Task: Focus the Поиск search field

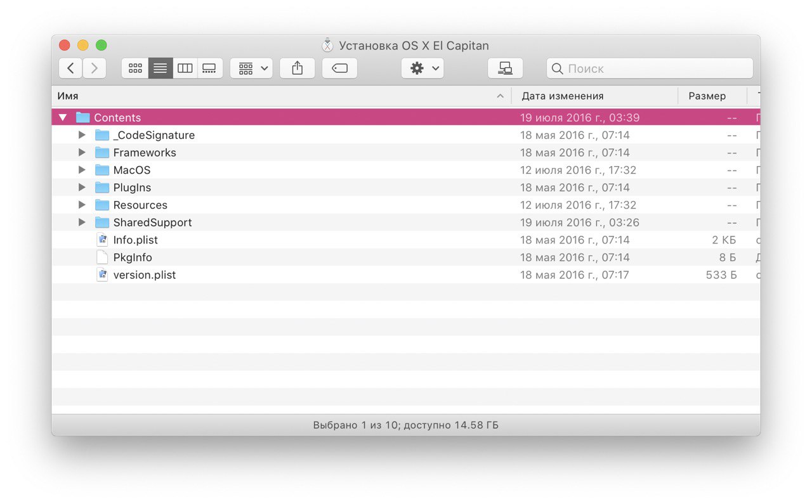Action: click(650, 68)
